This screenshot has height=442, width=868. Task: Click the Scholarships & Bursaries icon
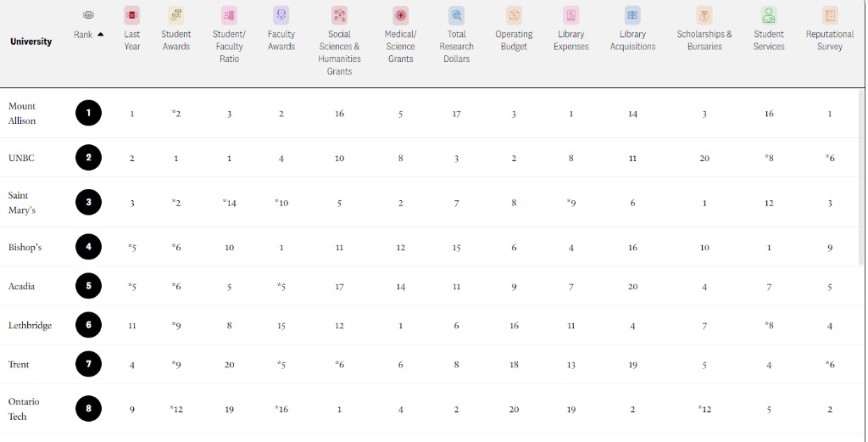coord(704,15)
